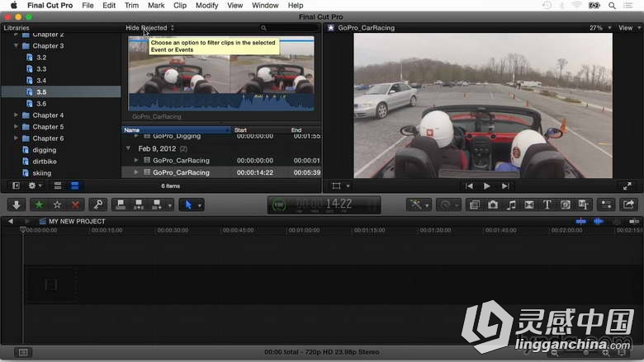Open the Share export menu
Screen dimensions: 644x362
click(x=628, y=205)
